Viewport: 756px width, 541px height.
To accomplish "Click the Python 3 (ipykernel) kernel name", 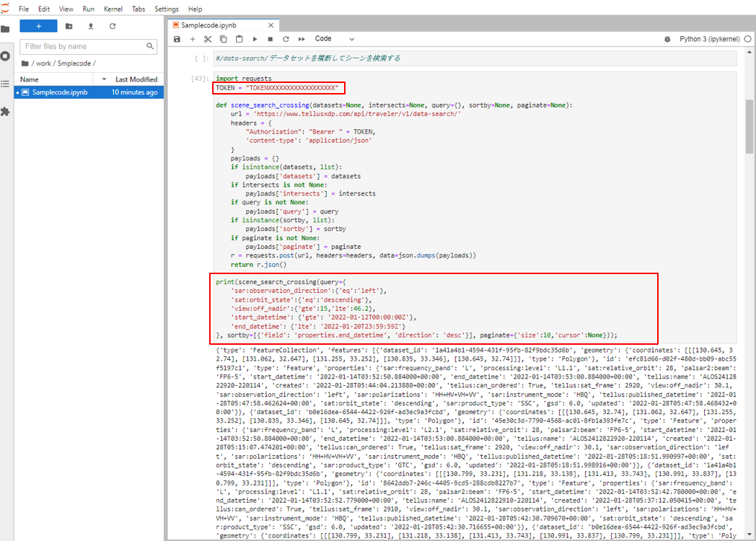I will pyautogui.click(x=709, y=39).
